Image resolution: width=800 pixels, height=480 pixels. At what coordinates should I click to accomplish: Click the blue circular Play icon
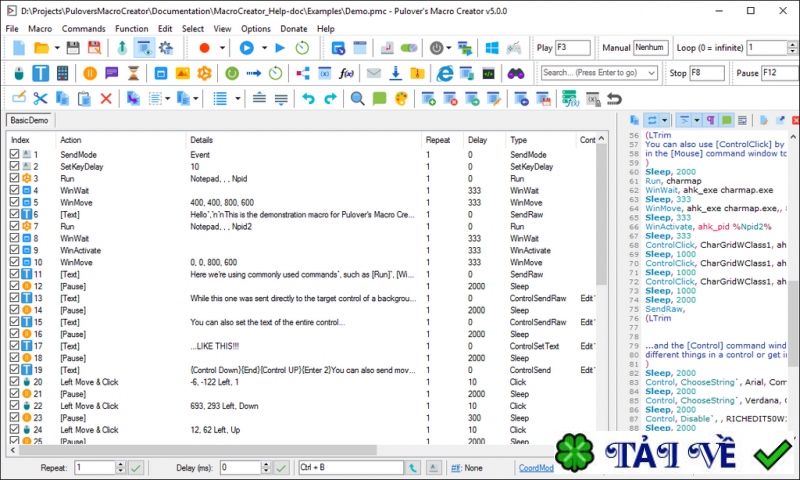tap(247, 48)
